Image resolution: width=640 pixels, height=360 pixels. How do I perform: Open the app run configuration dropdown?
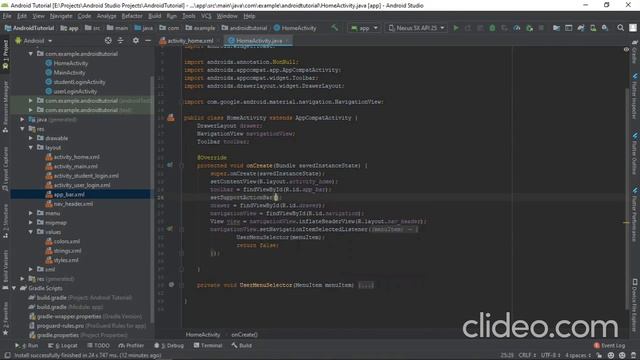[364, 28]
